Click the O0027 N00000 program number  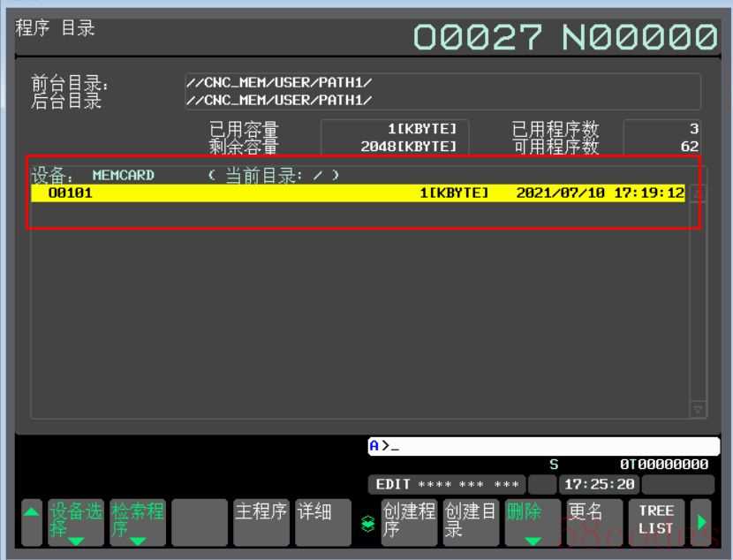click(x=565, y=37)
